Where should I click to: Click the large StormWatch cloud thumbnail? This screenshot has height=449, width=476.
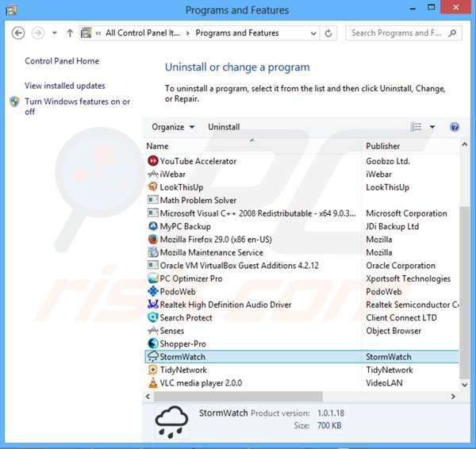171,422
